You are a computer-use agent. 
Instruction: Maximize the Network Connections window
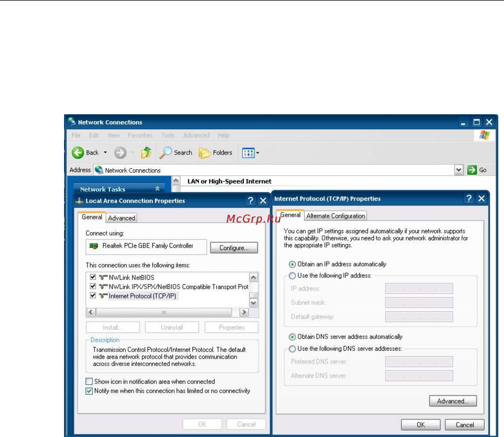click(x=476, y=122)
